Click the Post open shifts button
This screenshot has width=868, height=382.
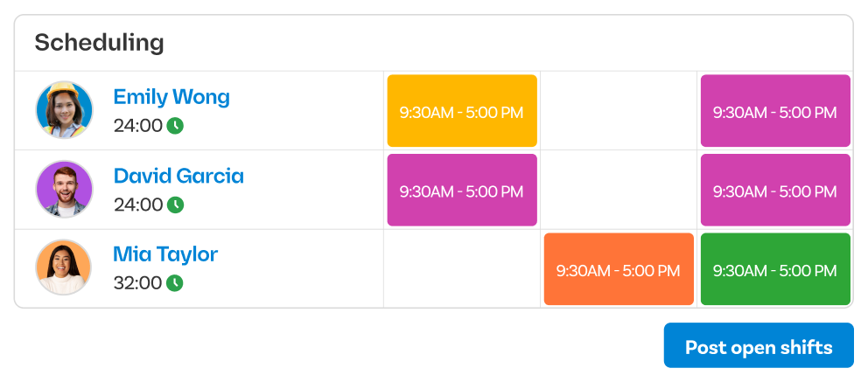[x=758, y=347]
